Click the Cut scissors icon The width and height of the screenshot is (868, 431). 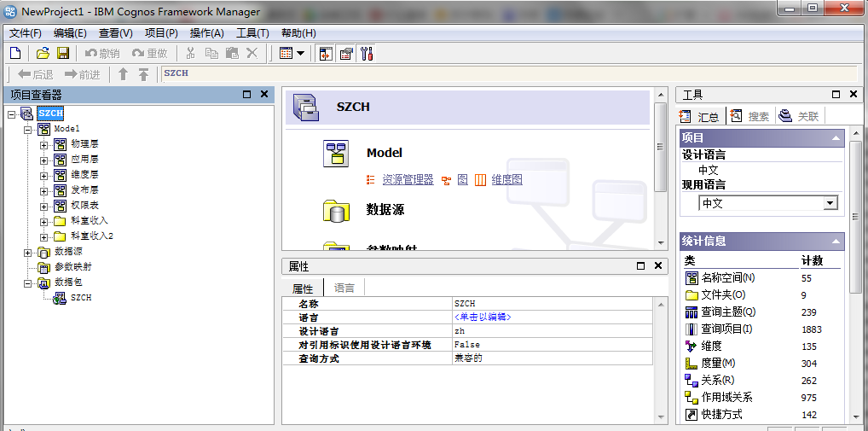pos(190,53)
